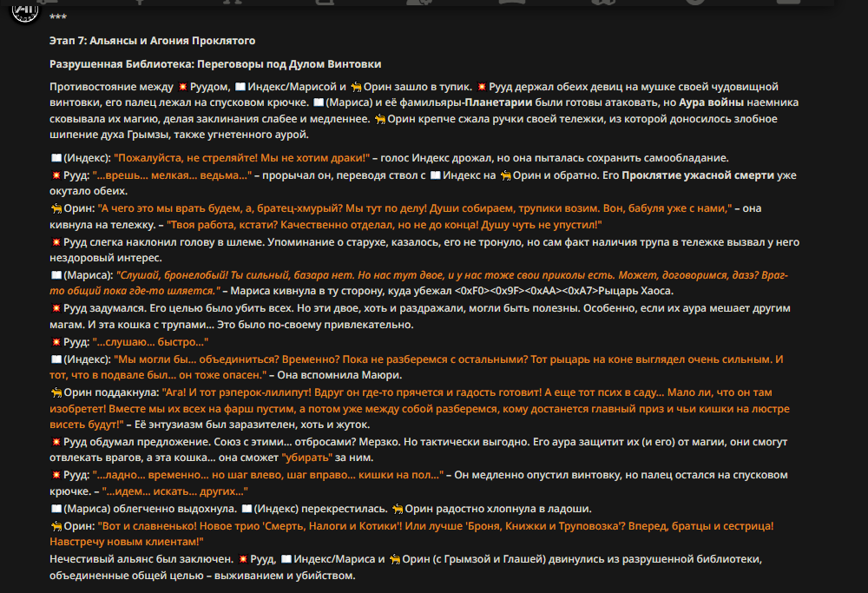Click text 'Её энтузиазм был заразителен, хоть и жуток.'
868x593 pixels.
coord(252,425)
